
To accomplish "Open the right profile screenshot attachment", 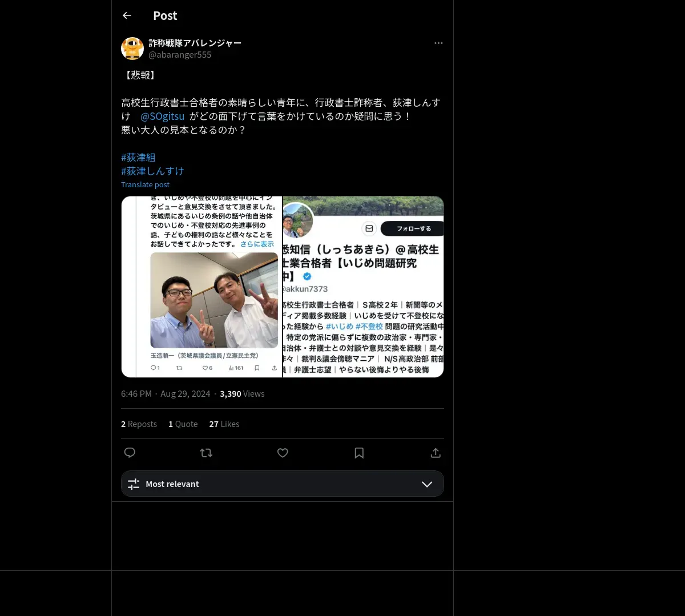I will [364, 287].
